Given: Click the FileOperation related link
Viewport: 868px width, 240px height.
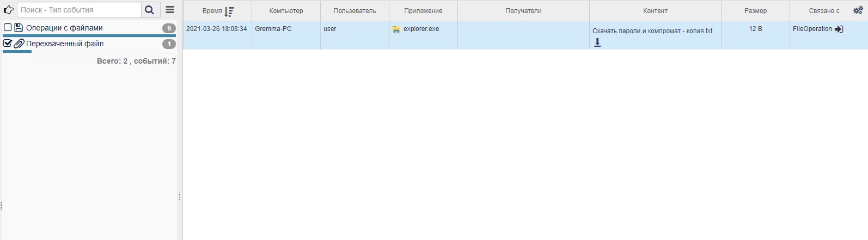Looking at the screenshot, I should pyautogui.click(x=812, y=29).
